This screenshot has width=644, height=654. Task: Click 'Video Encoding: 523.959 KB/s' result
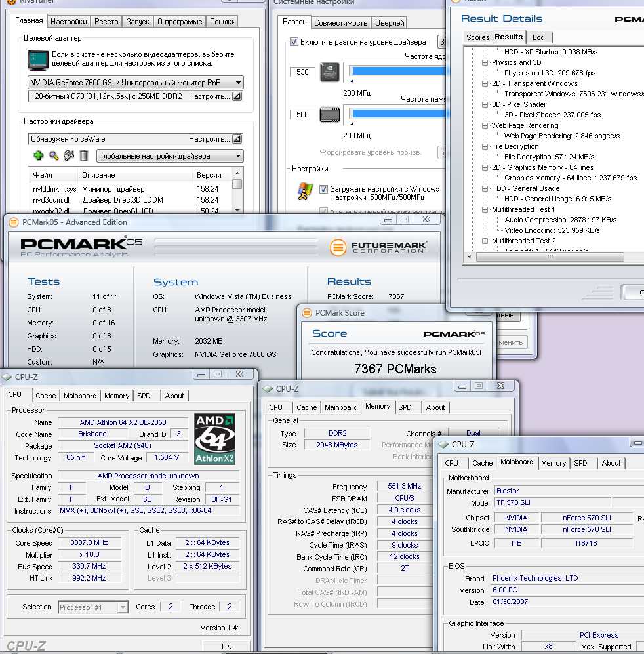(552, 230)
